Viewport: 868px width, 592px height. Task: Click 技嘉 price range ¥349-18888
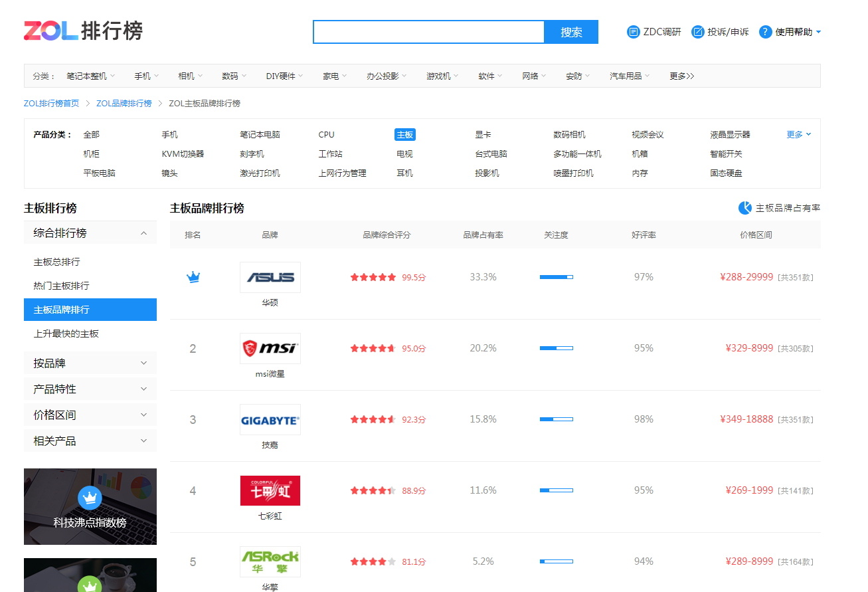(746, 419)
